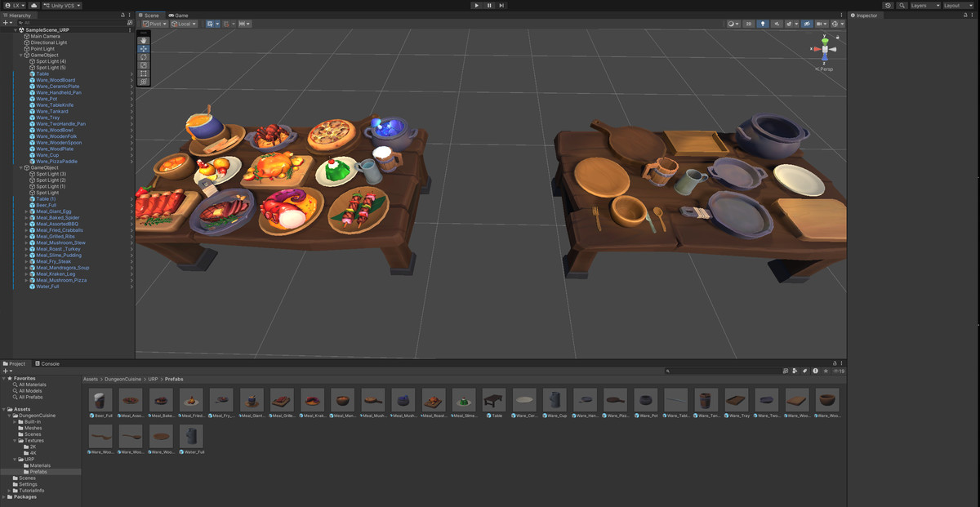Toggle scene view audio

point(777,23)
